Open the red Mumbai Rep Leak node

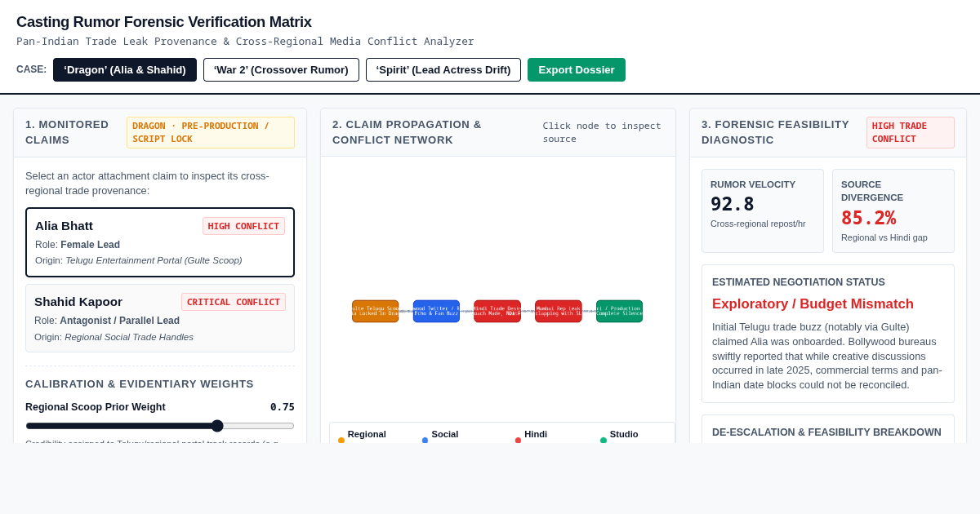[559, 311]
